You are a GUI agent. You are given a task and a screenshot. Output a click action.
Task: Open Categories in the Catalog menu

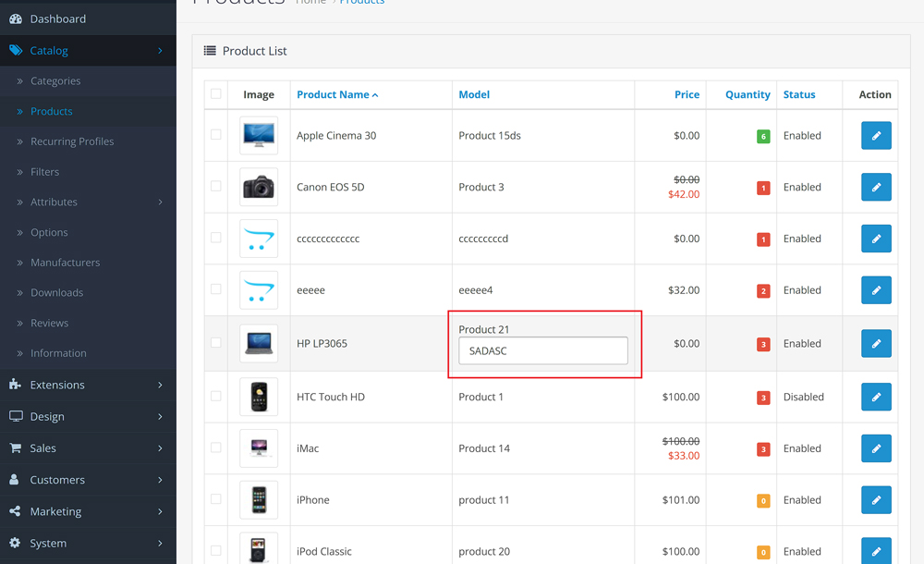point(55,81)
